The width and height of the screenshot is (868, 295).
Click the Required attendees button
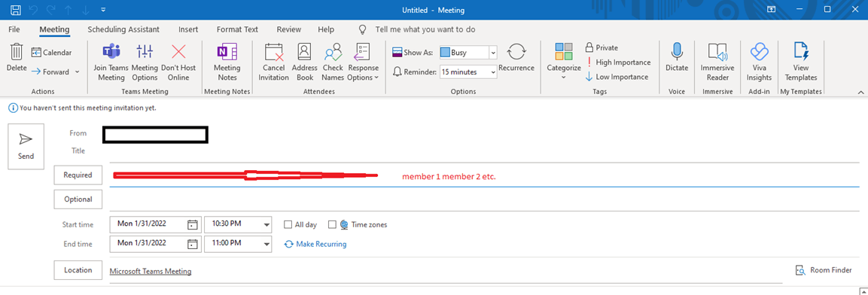pos(78,175)
